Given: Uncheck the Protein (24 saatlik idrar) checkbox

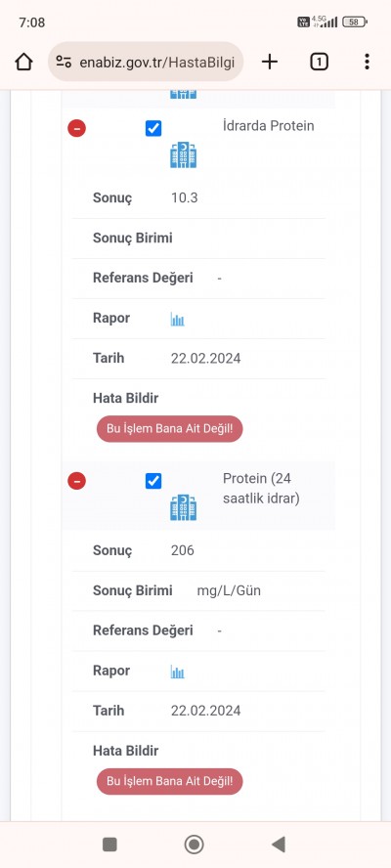Looking at the screenshot, I should point(153,481).
